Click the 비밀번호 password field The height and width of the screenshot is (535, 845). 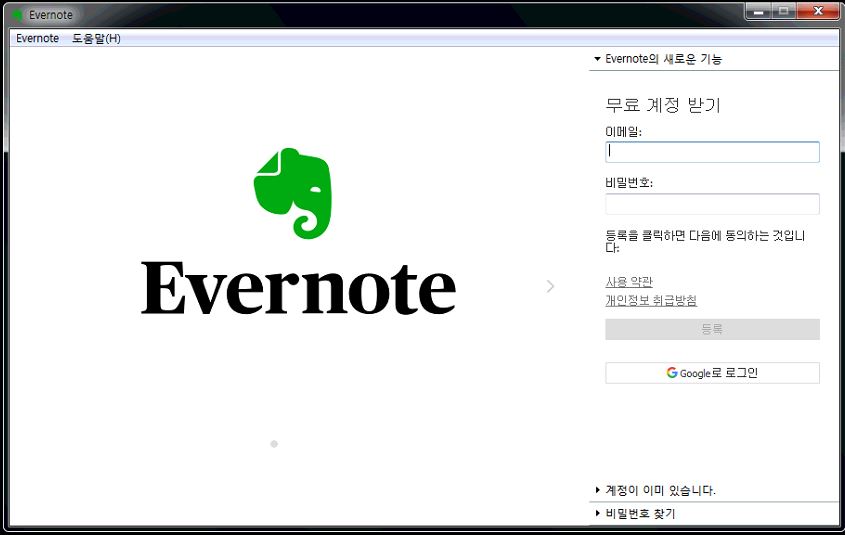(x=712, y=204)
